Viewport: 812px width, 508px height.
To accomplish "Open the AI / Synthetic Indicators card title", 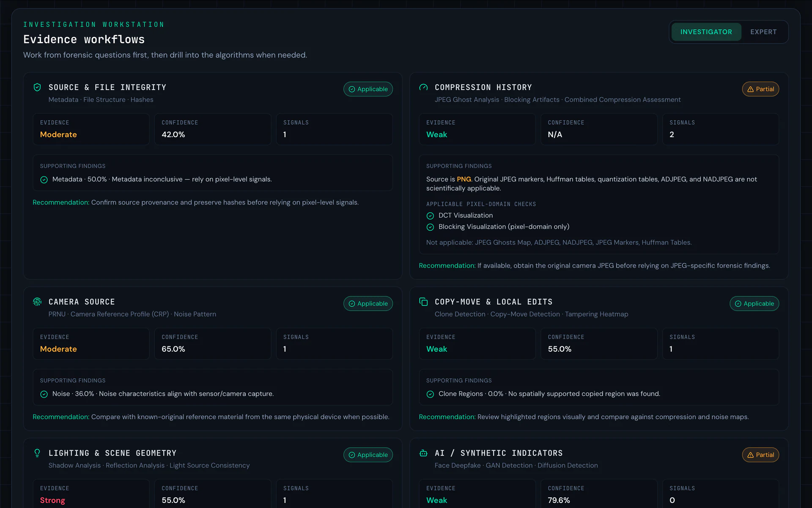I will 499,453.
